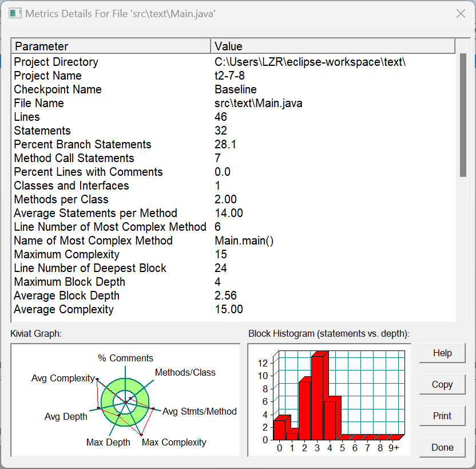Click the Parameter column header
The width and height of the screenshot is (476, 469).
click(111, 46)
